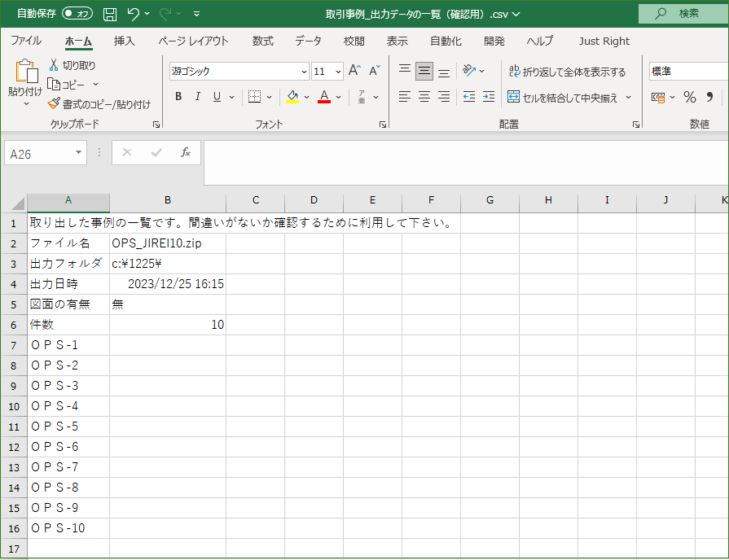Switch to the データ (Data) tab
The image size is (729, 560).
(308, 41)
